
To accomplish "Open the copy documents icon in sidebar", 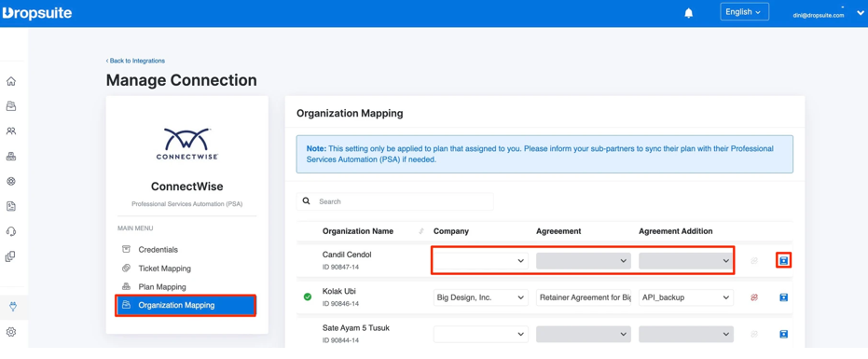I will pos(11,256).
